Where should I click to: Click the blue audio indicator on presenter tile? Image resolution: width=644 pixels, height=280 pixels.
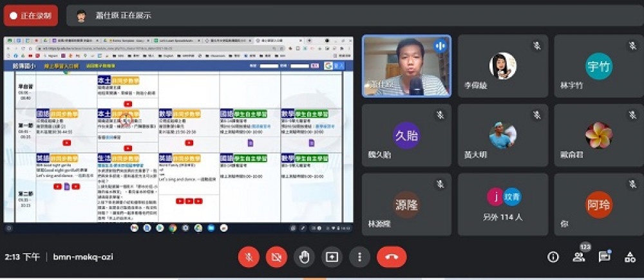pos(440,46)
